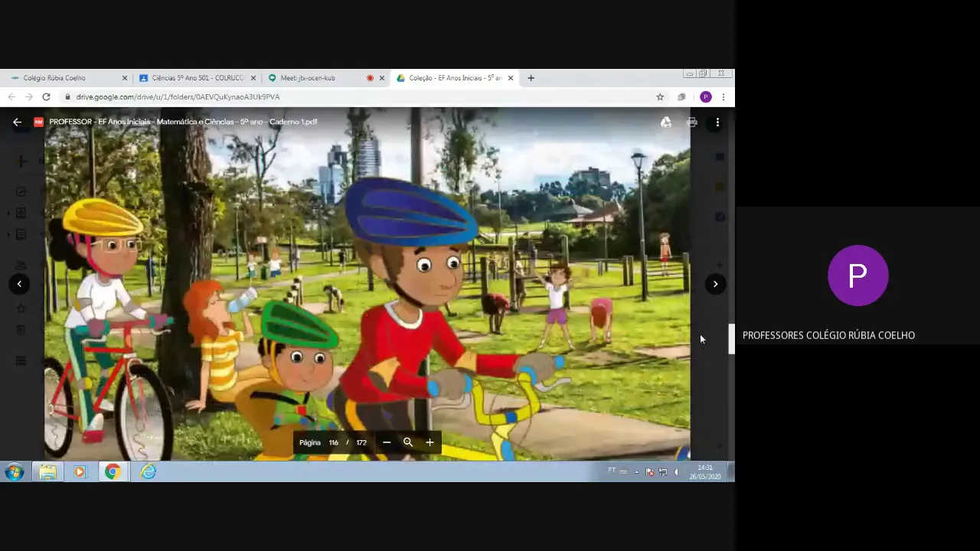Image resolution: width=980 pixels, height=551 pixels.
Task: Print the PDF document
Action: tap(692, 122)
